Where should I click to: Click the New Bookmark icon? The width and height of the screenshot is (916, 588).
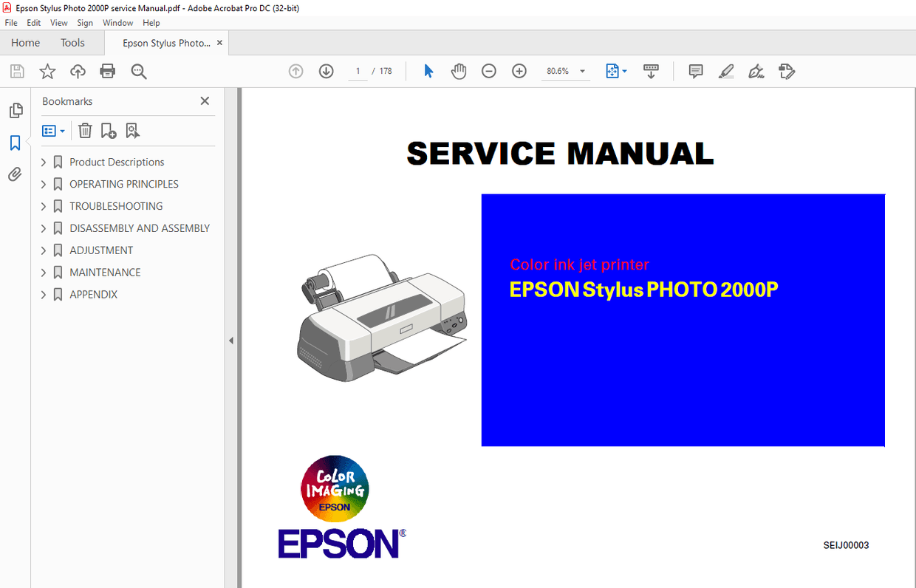[109, 130]
